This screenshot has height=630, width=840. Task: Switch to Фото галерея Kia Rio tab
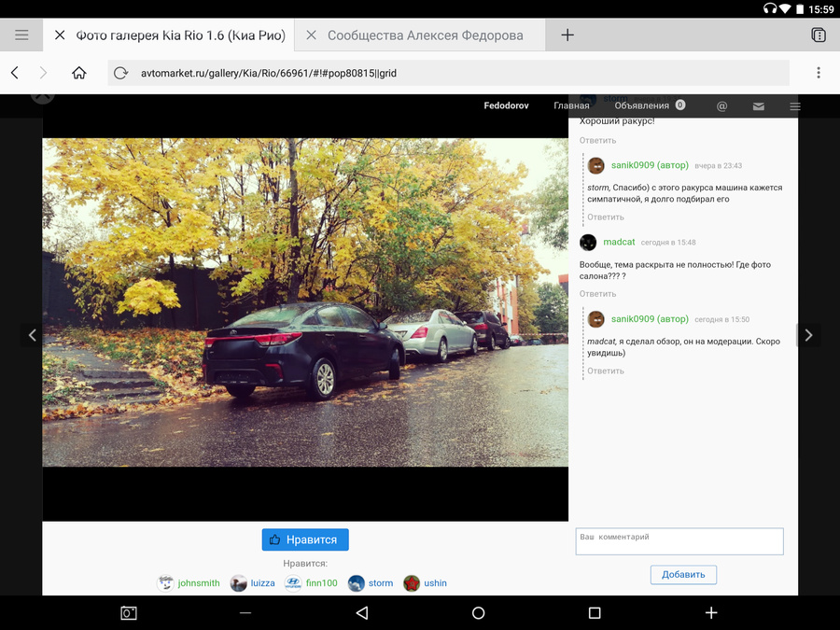pos(180,35)
